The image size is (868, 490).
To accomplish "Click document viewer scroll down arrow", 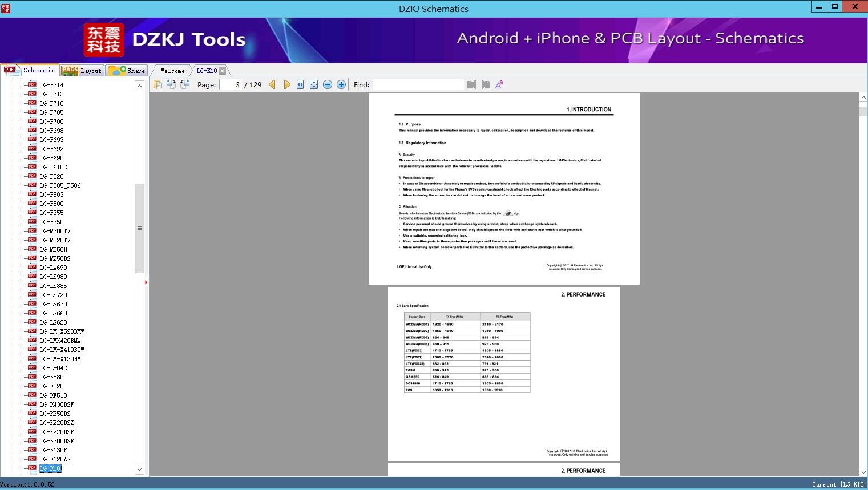I will tap(863, 471).
